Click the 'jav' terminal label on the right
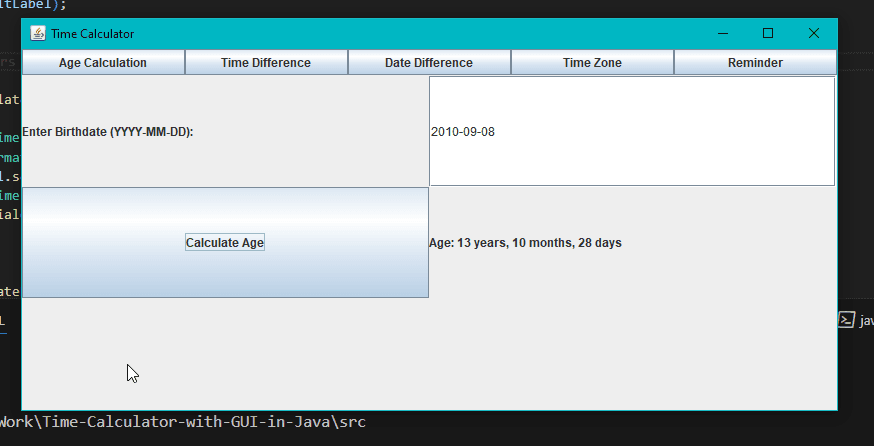Image resolution: width=874 pixels, height=446 pixels. pyautogui.click(x=866, y=320)
